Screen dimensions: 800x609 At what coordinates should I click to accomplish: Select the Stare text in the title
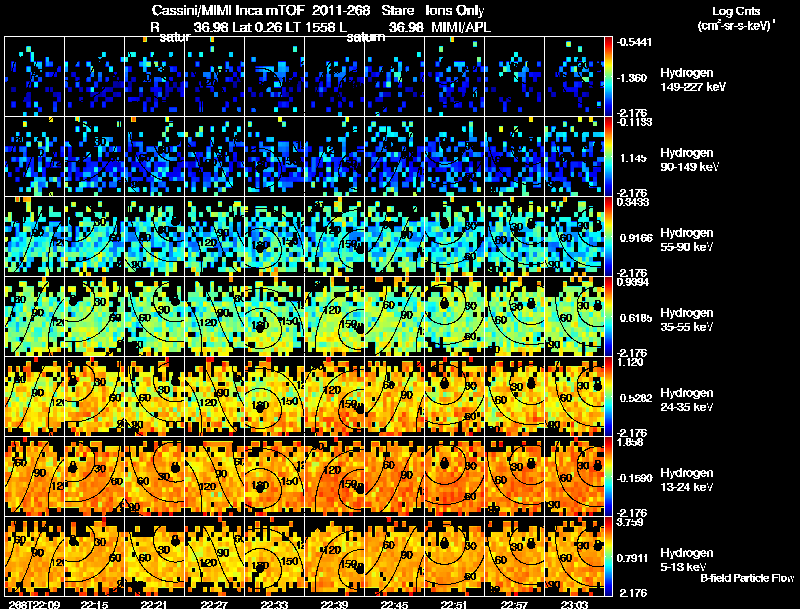pos(397,11)
